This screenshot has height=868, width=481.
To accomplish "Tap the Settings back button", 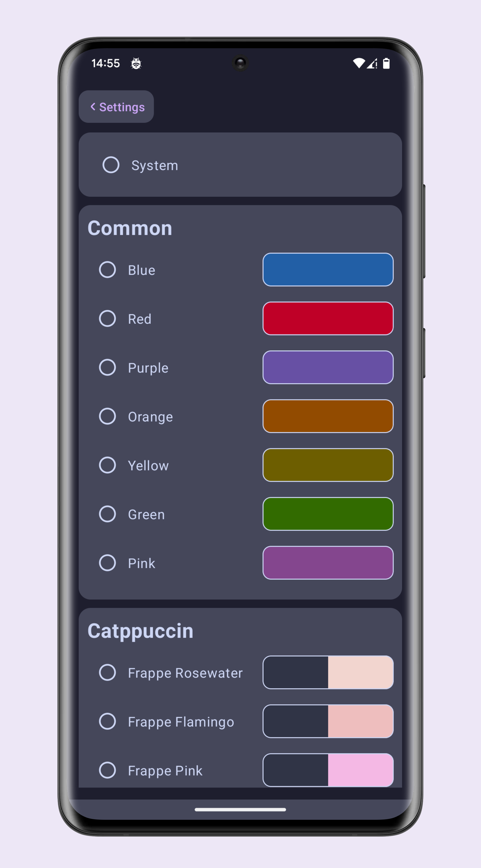I will 116,107.
